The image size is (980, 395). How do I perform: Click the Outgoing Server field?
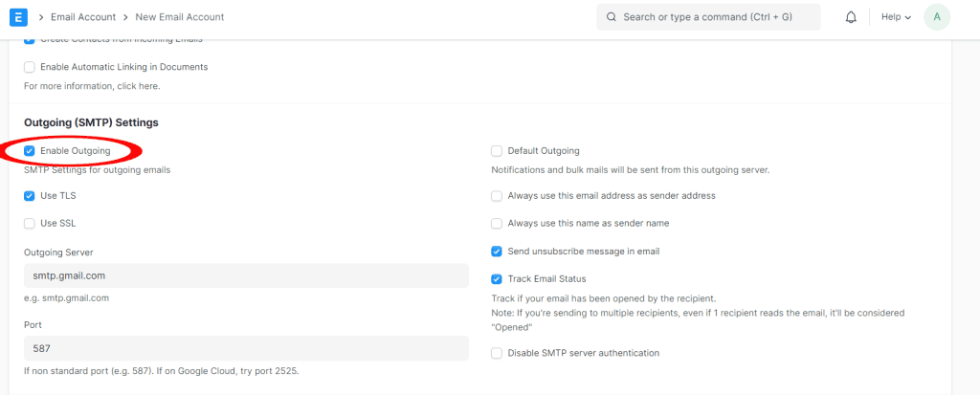245,276
